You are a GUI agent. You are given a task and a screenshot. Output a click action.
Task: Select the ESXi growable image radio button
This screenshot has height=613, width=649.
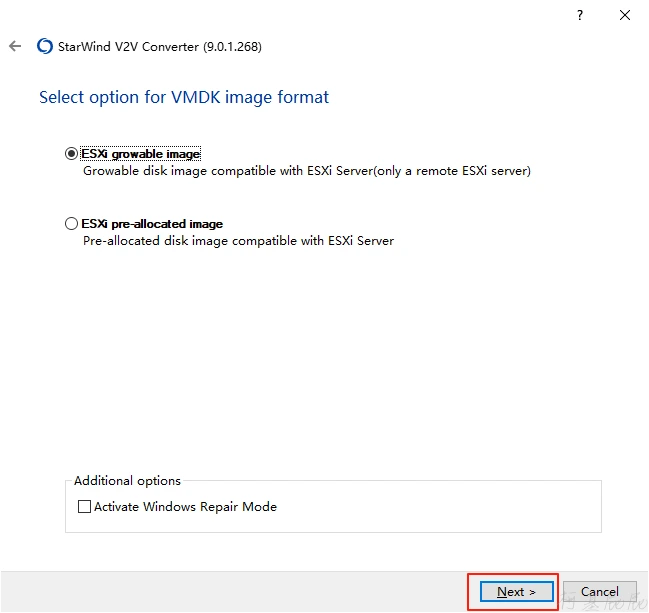71,154
